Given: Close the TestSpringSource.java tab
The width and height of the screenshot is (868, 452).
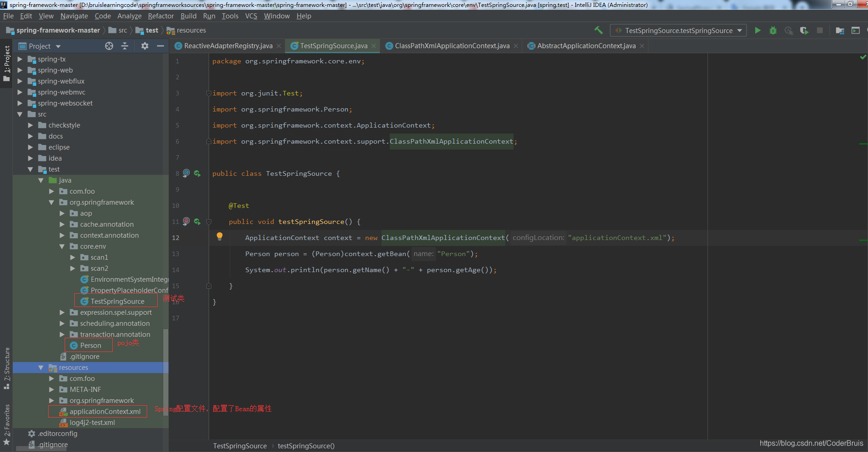Looking at the screenshot, I should point(374,46).
